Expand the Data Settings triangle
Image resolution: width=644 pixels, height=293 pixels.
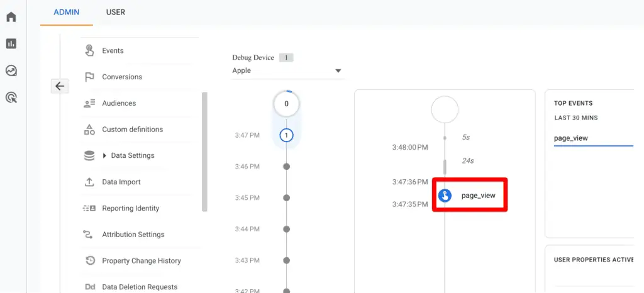(x=104, y=155)
